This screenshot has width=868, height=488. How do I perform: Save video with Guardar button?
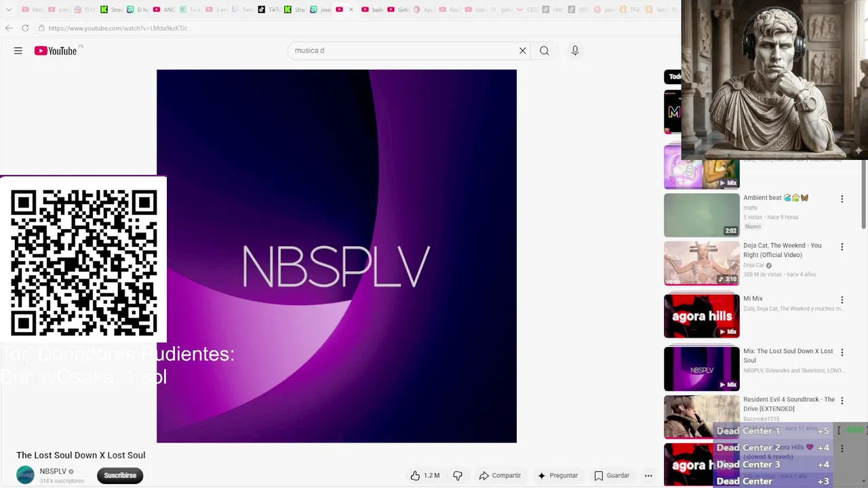pos(612,476)
